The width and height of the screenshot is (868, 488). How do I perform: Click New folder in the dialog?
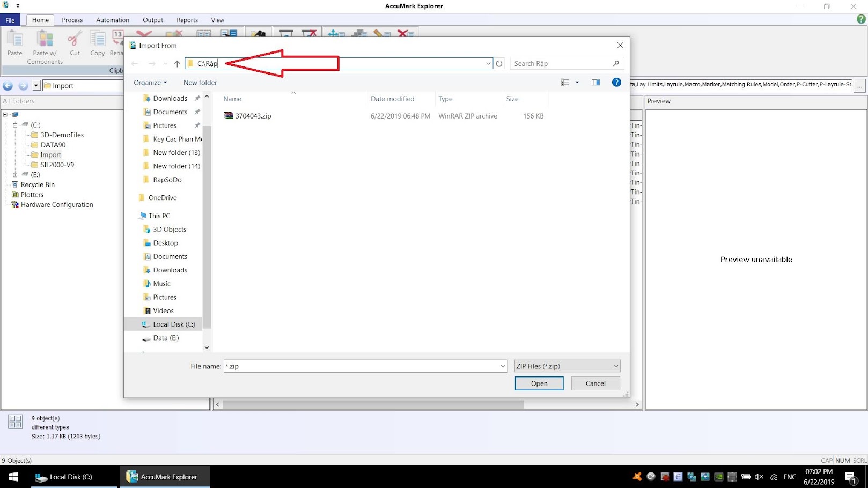pos(200,83)
